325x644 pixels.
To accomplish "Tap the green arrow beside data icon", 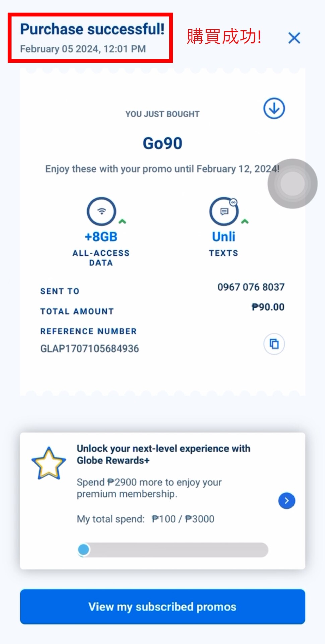I will coord(122,221).
